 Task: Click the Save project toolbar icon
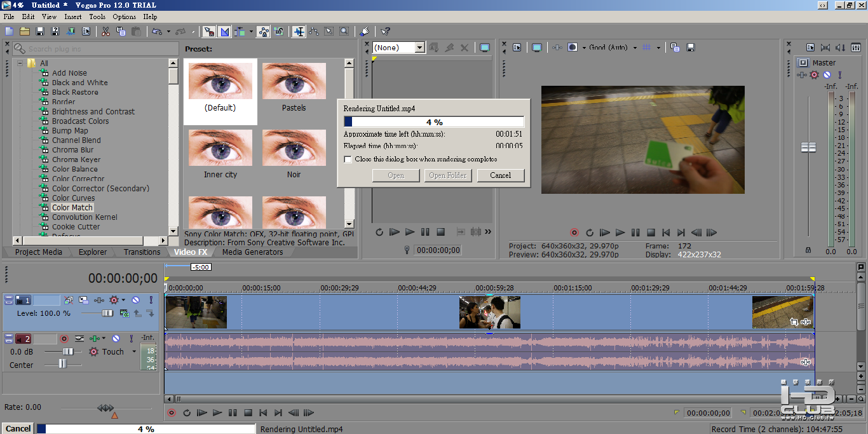coord(39,31)
